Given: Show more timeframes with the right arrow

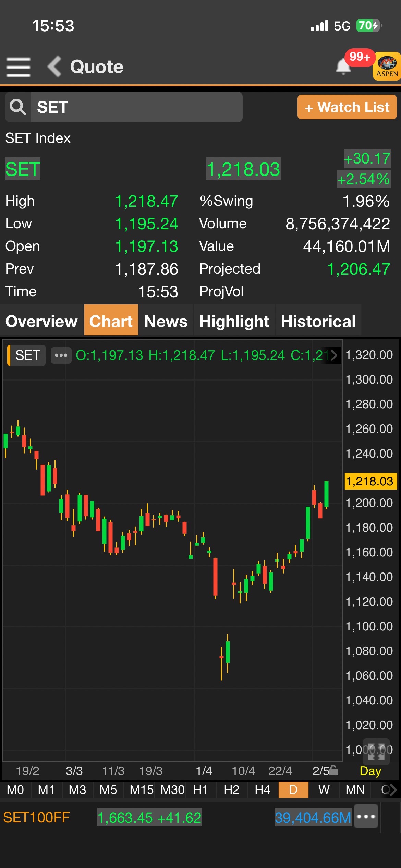Looking at the screenshot, I should pos(393,790).
